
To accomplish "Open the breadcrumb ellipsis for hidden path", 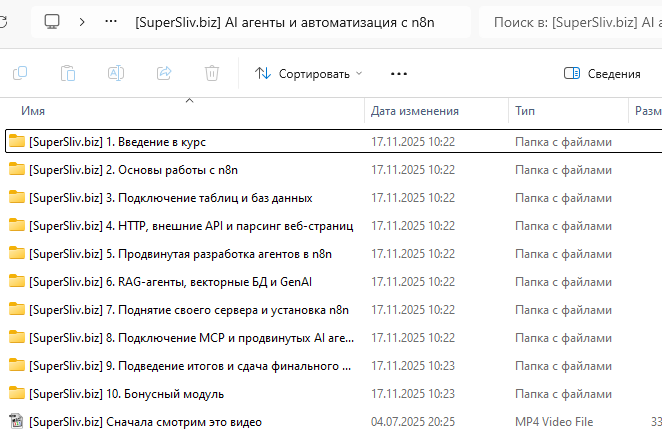I will (111, 21).
